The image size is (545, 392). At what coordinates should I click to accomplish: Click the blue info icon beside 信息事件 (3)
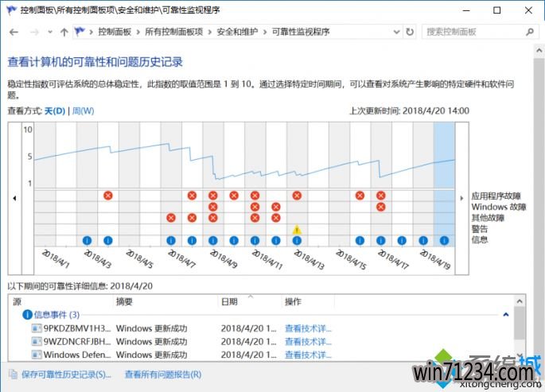[27, 315]
